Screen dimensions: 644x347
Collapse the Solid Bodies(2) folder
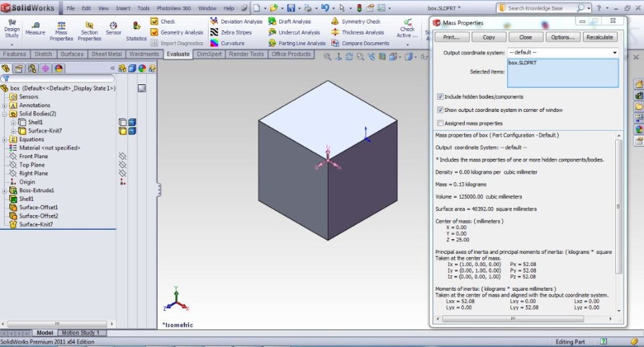pos(5,114)
